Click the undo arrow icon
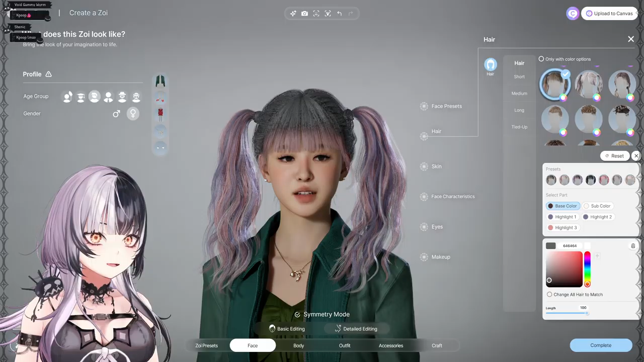 [340, 14]
